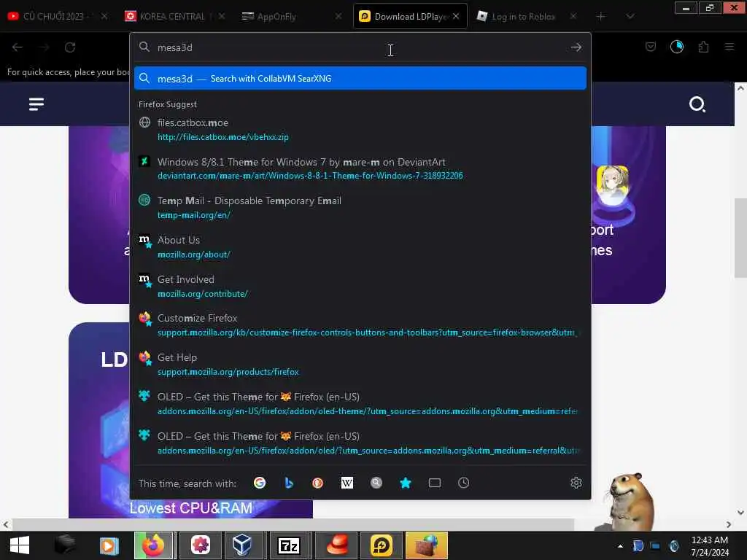Open the list all tabs chevron
The width and height of the screenshot is (747, 560).
pos(630,16)
